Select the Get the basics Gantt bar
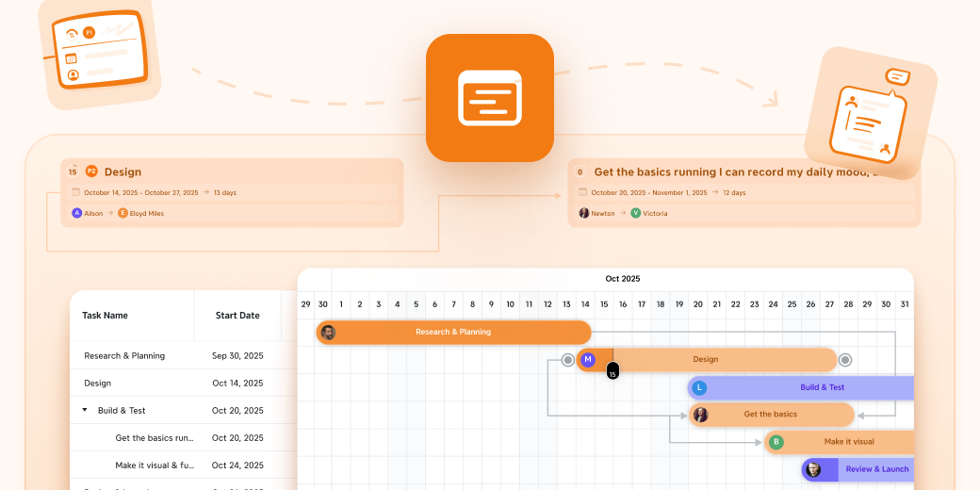Image resolution: width=980 pixels, height=490 pixels. click(771, 415)
